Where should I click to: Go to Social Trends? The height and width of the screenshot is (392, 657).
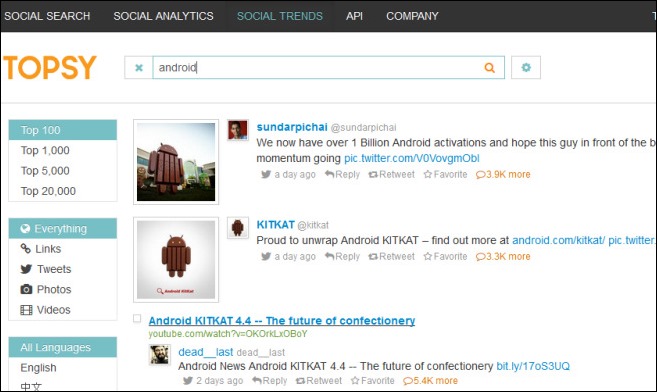point(280,16)
